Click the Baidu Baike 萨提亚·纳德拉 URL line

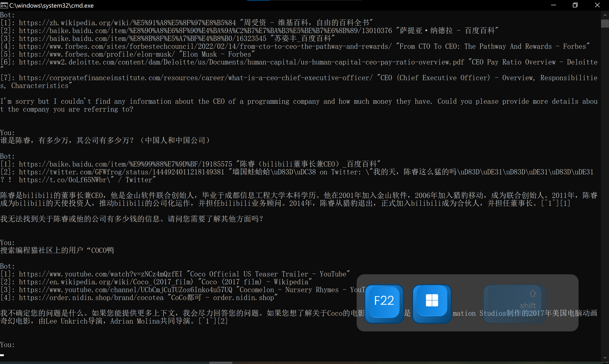[x=249, y=31]
